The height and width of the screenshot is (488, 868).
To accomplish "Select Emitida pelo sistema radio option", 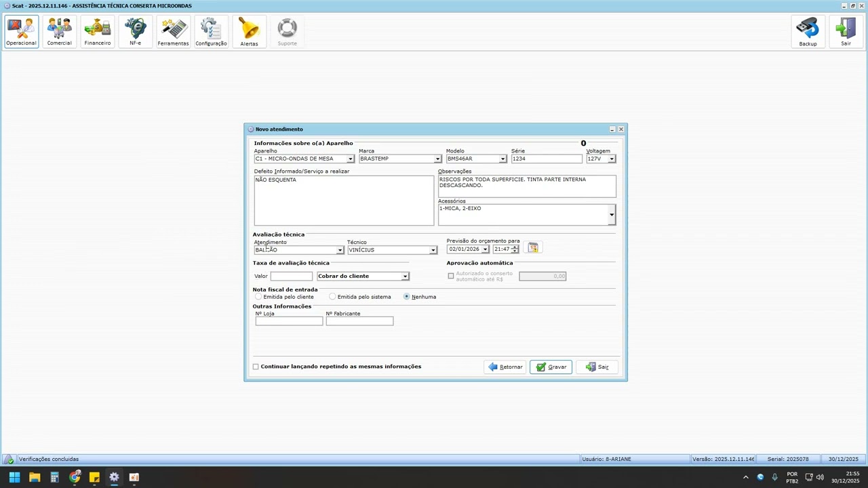I will [332, 296].
